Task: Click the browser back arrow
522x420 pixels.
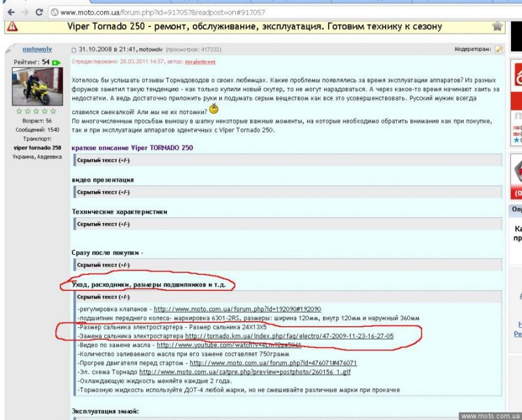Action: click(x=10, y=12)
